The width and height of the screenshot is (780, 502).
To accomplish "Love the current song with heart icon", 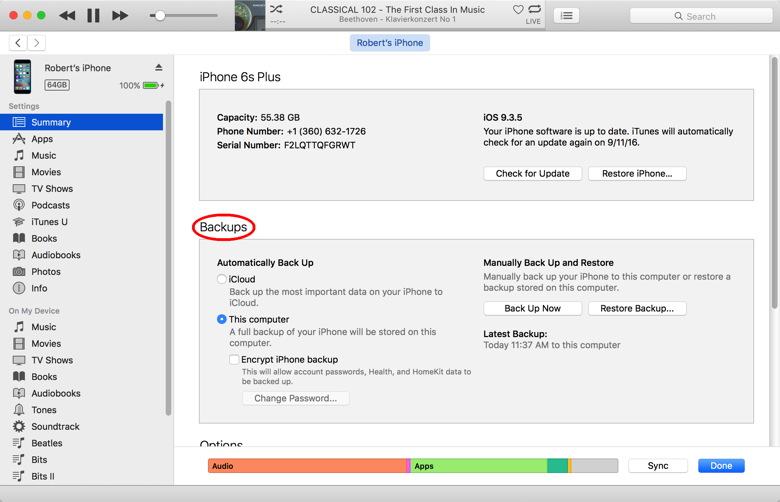I will pyautogui.click(x=518, y=9).
